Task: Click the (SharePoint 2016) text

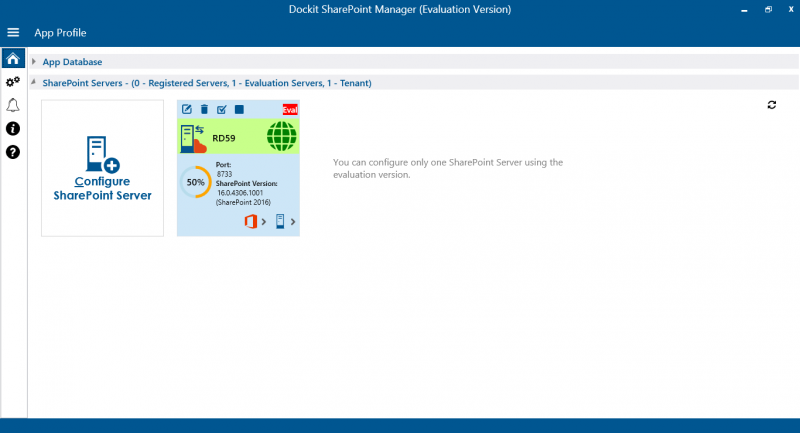Action: tap(243, 202)
